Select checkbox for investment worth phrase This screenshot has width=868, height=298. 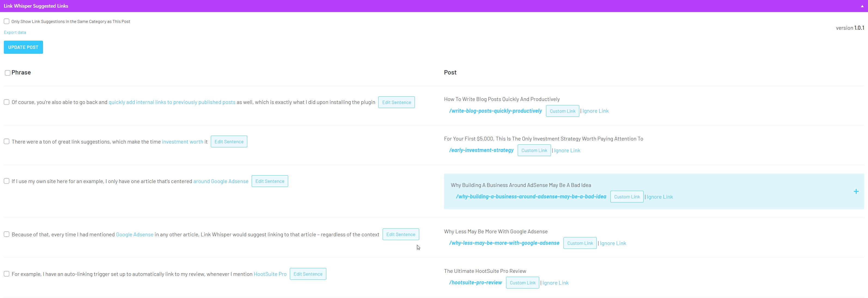pos(7,141)
